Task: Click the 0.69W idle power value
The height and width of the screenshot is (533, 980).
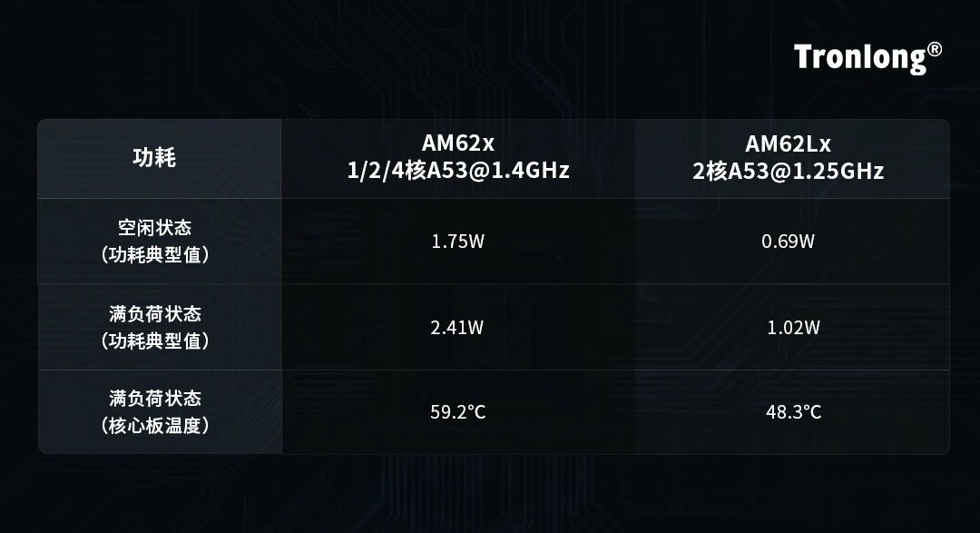Action: coord(788,242)
